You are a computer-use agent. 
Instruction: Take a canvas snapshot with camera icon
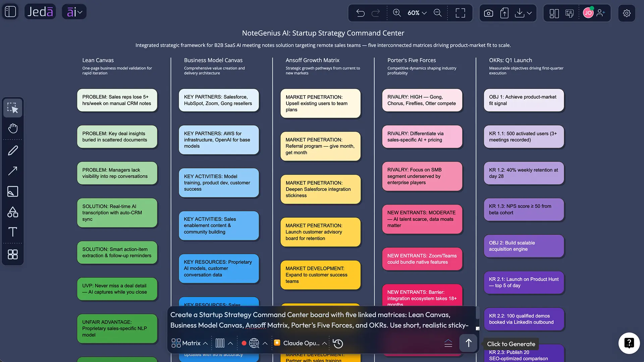click(488, 13)
